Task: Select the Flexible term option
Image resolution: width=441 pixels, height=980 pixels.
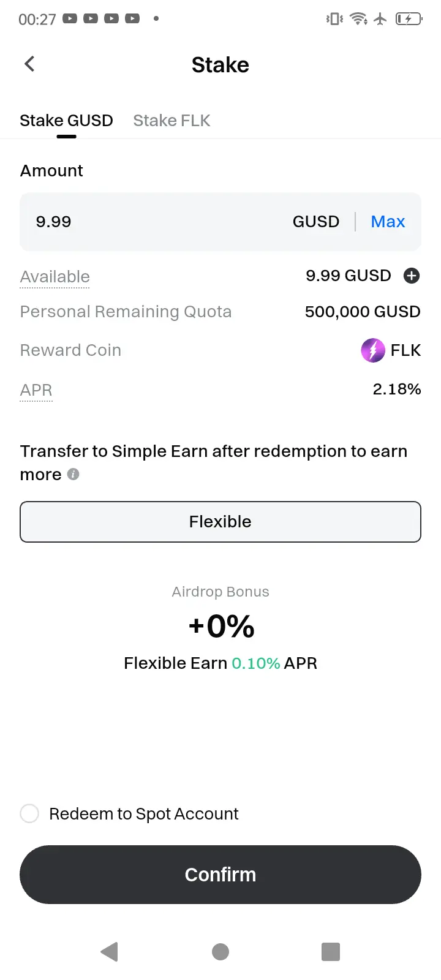Action: pyautogui.click(x=221, y=522)
